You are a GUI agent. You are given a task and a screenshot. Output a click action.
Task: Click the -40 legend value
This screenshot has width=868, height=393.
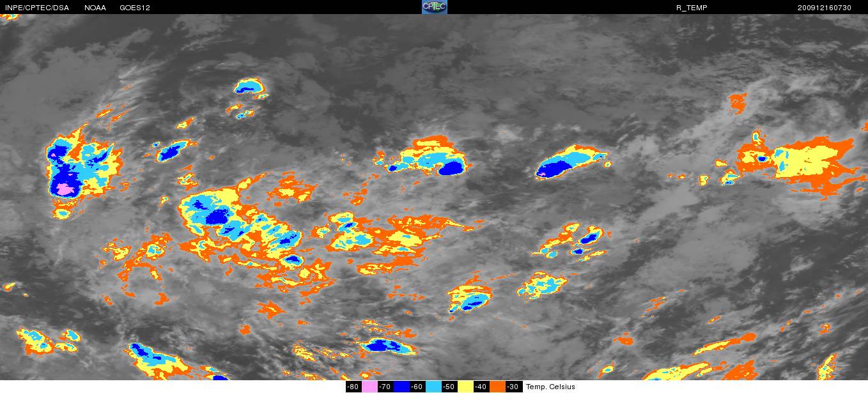click(x=481, y=387)
